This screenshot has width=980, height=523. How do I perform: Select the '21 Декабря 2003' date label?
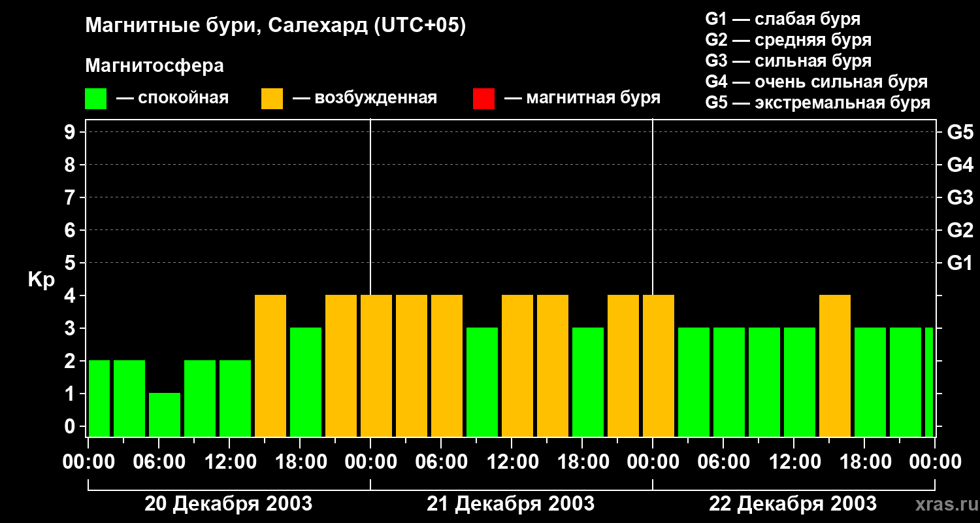coord(510,504)
